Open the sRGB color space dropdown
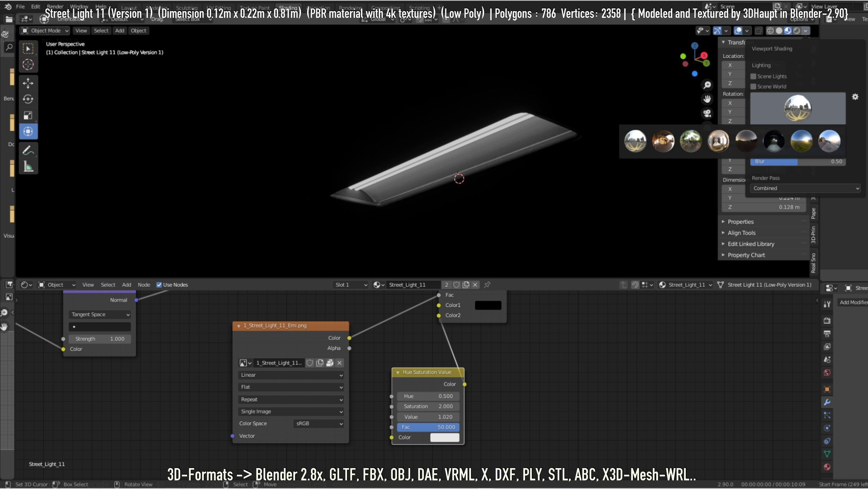 pos(319,423)
